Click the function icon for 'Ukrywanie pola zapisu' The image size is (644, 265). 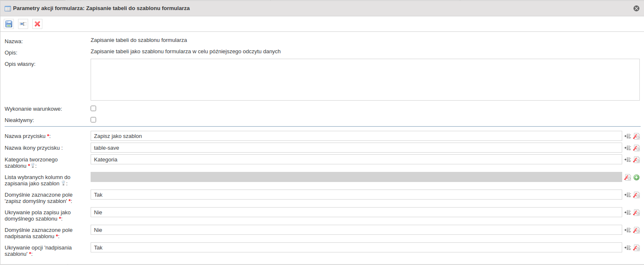(x=636, y=213)
